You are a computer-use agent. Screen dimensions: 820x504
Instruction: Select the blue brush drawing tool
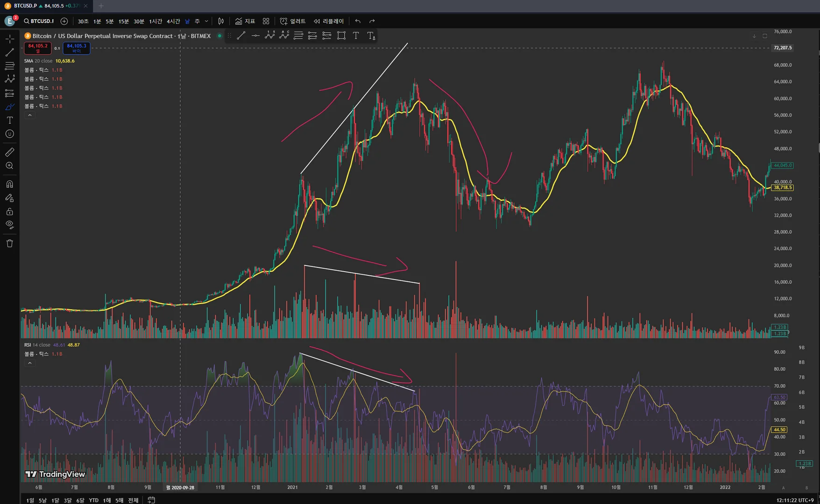(x=9, y=107)
